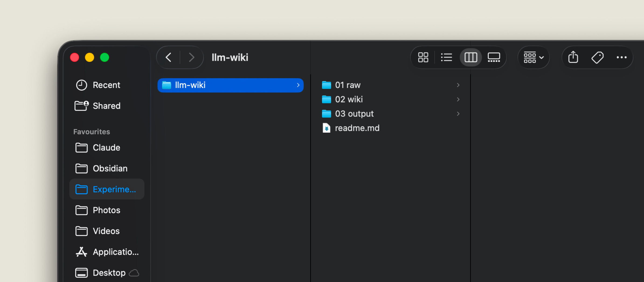The image size is (644, 282).
Task: Click the blue folder icon of 02 wiki
Action: pyautogui.click(x=326, y=99)
